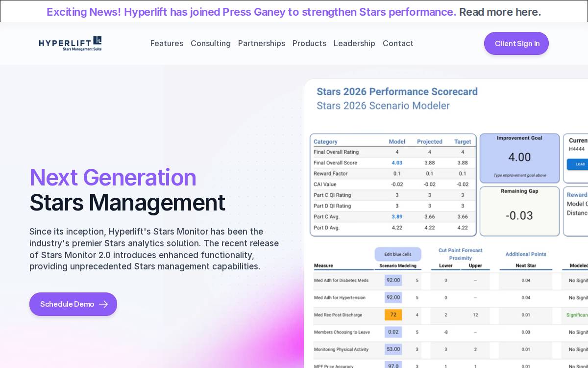Click the Final Overall Rating row label
The height and width of the screenshot is (368, 588).
pos(336,152)
